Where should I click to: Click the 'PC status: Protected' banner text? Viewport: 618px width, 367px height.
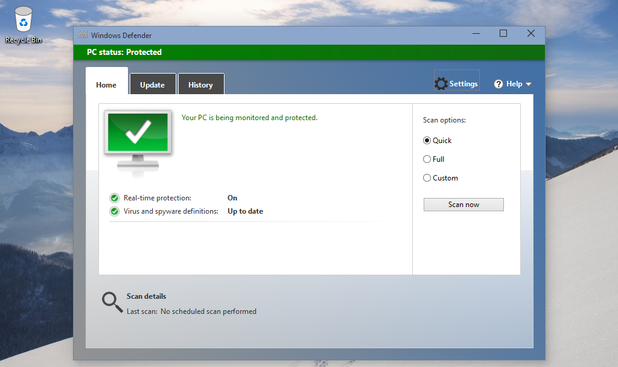click(x=124, y=52)
